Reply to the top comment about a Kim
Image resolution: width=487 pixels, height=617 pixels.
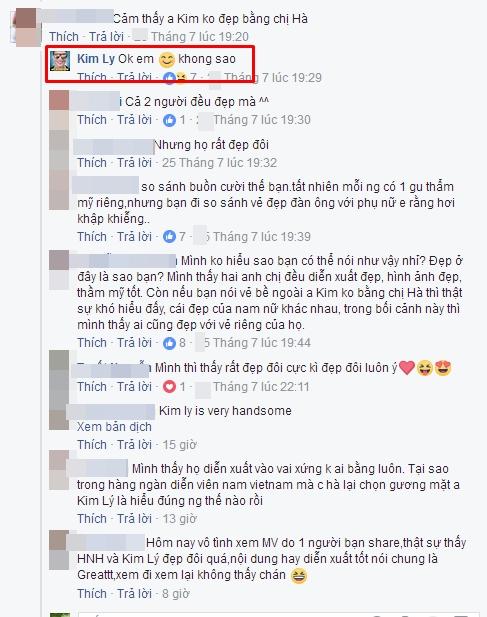(106, 37)
